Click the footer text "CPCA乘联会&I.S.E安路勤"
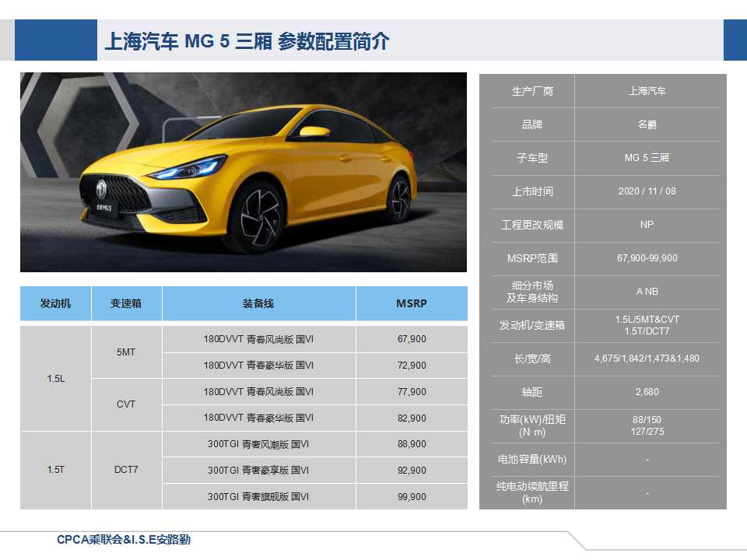 [x=124, y=540]
